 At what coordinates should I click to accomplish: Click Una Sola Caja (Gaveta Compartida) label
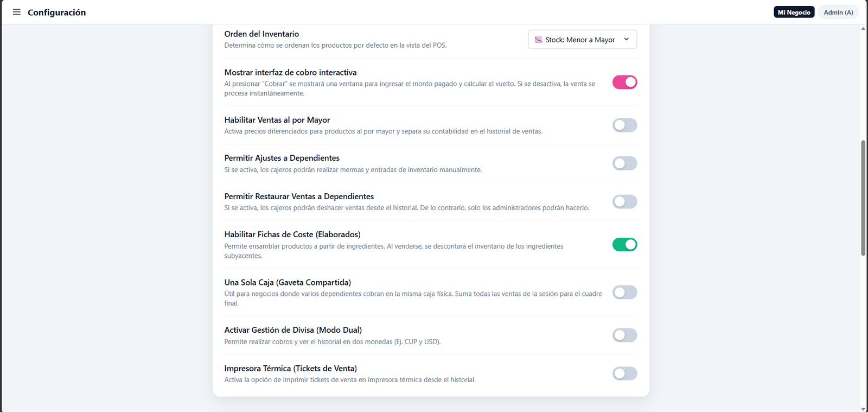point(288,282)
